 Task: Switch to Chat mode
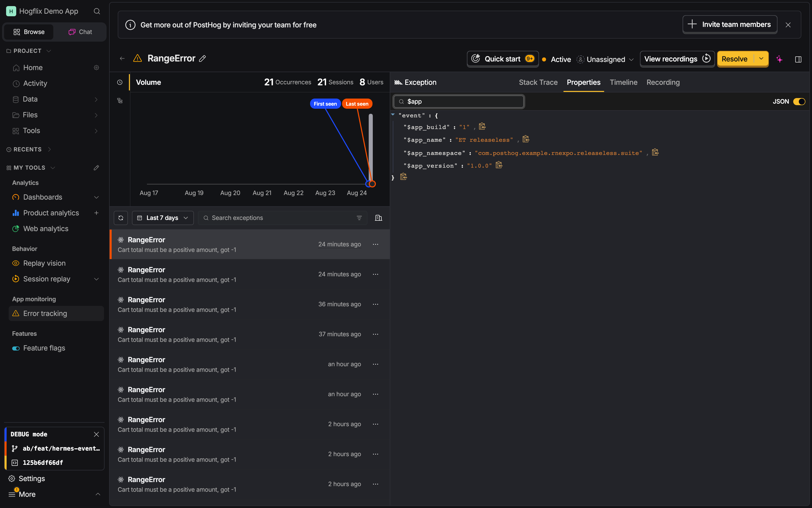[80, 32]
